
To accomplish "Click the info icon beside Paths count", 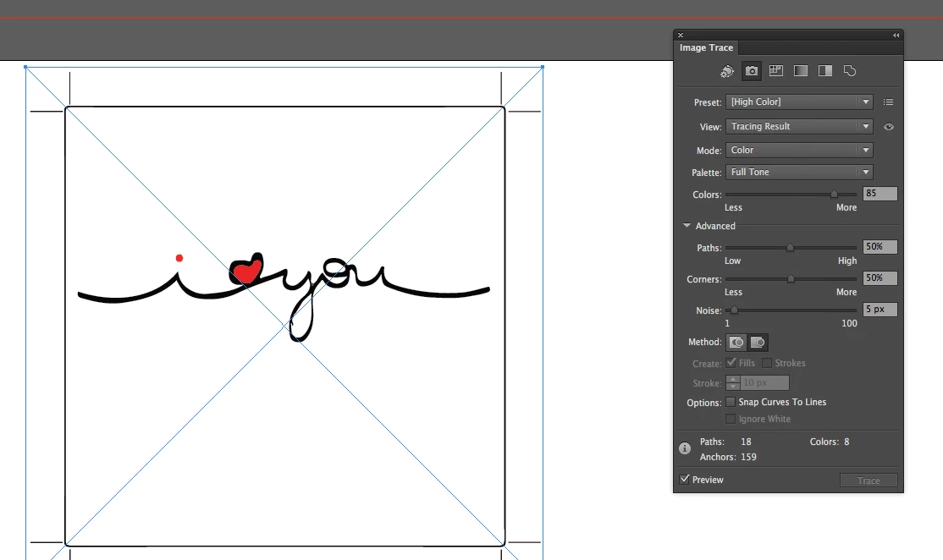I will point(685,448).
